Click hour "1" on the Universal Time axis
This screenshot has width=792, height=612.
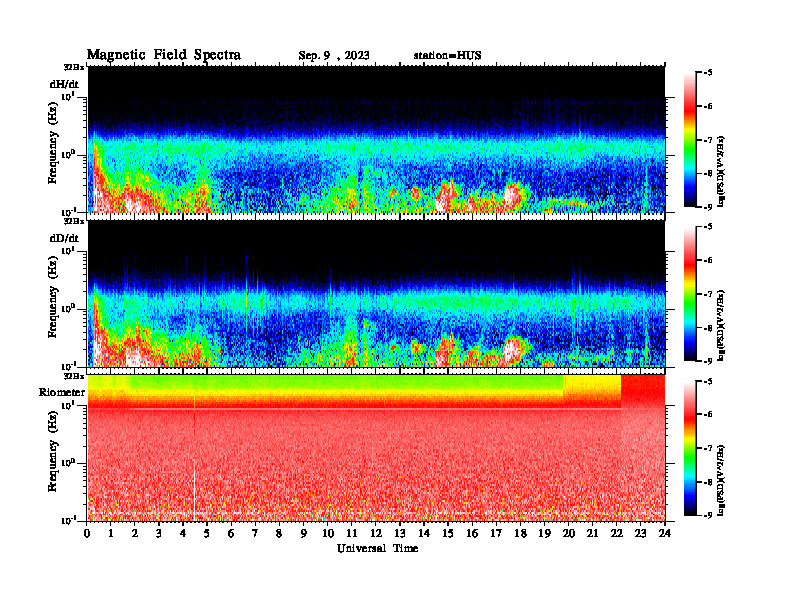[x=111, y=534]
